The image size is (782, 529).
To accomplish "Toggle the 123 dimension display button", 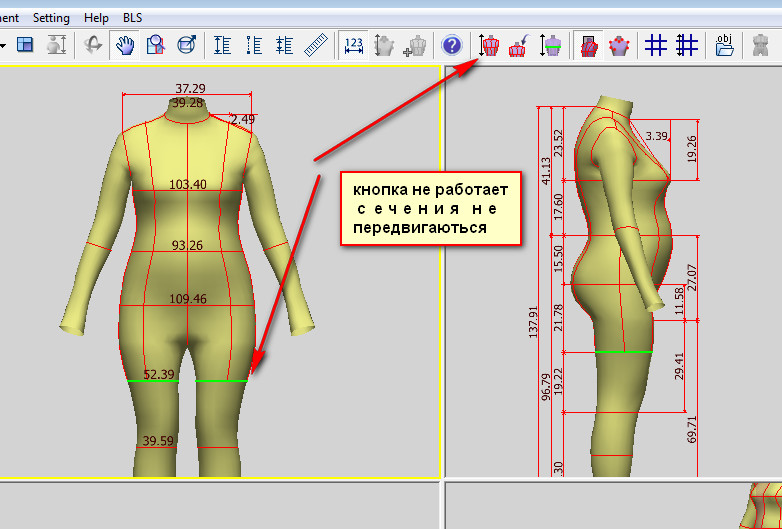I will (353, 45).
